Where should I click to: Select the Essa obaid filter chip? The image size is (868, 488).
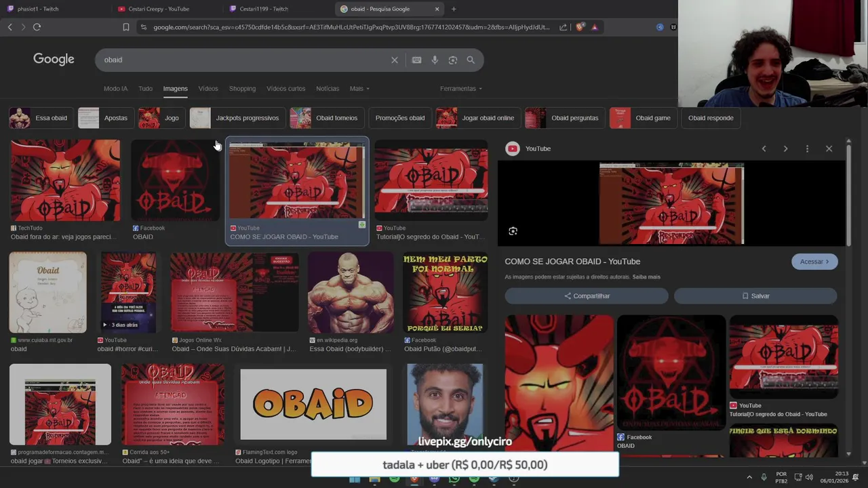[40, 118]
